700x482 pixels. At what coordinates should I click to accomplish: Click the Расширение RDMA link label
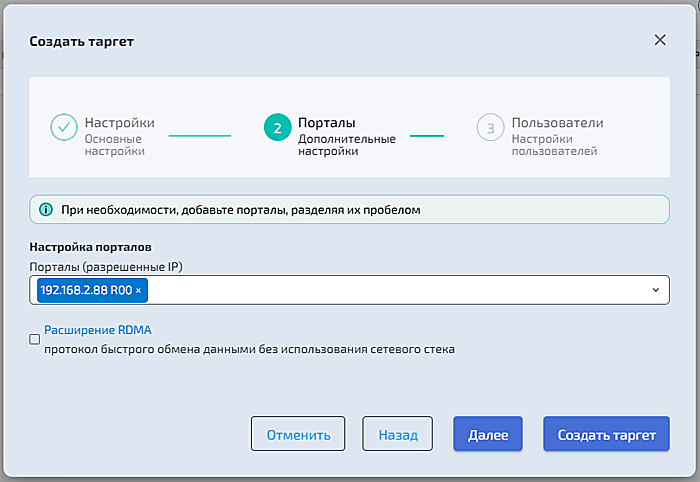[x=98, y=330]
